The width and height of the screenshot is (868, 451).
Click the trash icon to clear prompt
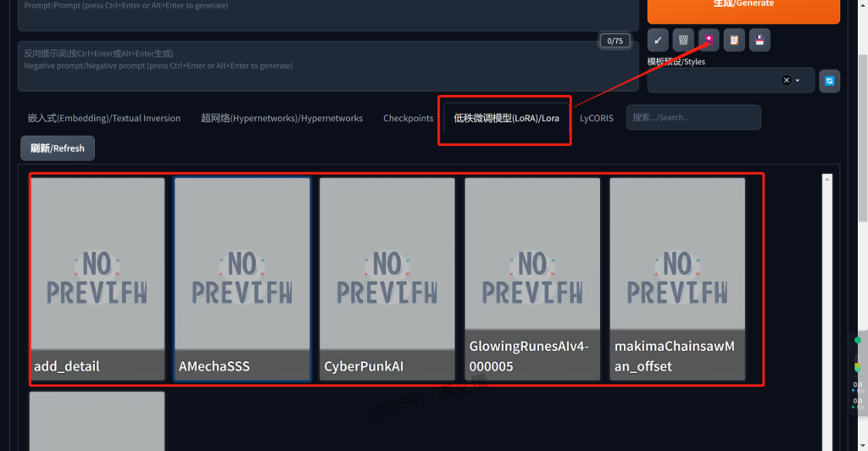683,40
